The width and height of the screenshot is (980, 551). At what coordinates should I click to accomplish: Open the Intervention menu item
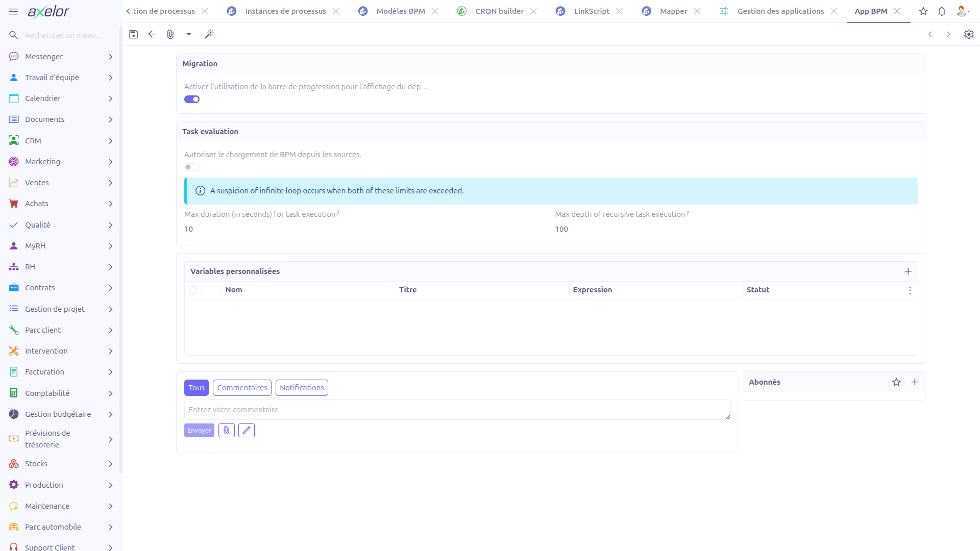pyautogui.click(x=61, y=351)
